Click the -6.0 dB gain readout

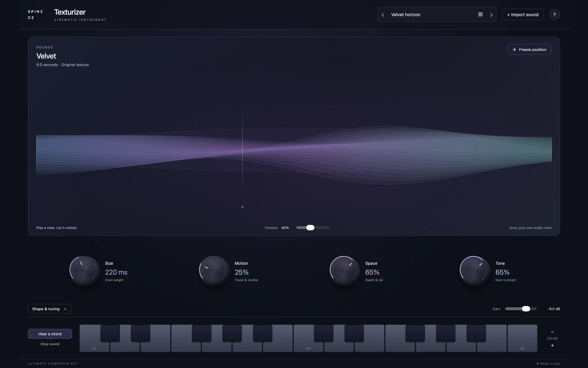(x=554, y=309)
